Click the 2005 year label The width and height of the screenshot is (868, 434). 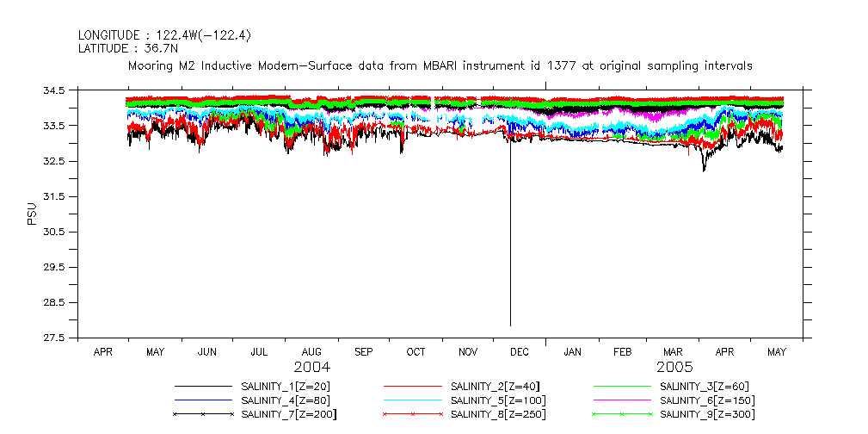(x=649, y=367)
